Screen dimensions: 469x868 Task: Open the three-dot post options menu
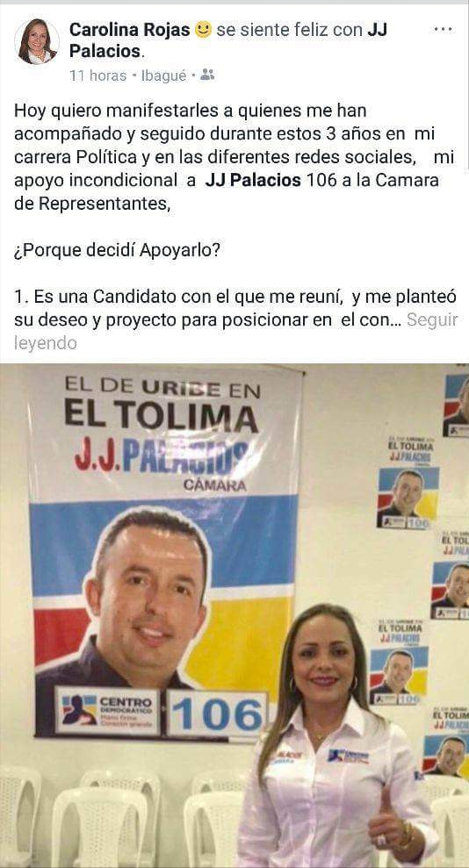click(443, 29)
